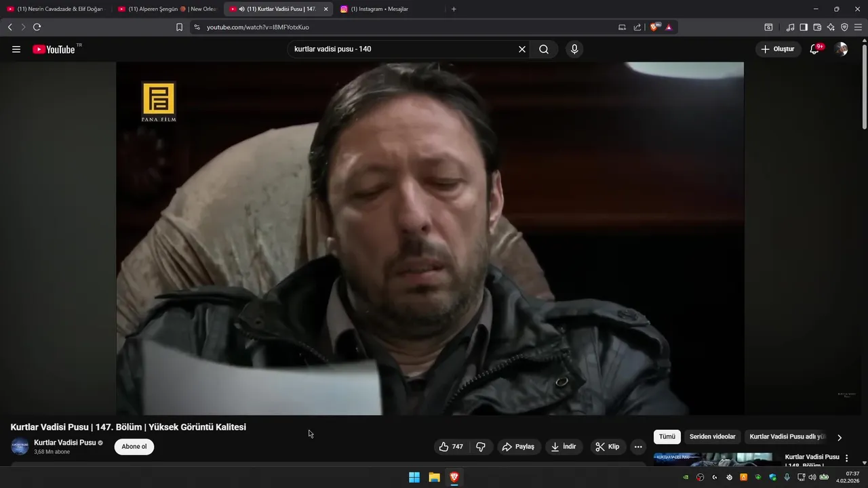Open Brave from the taskbar
Viewport: 868px width, 488px height.
[x=454, y=477]
